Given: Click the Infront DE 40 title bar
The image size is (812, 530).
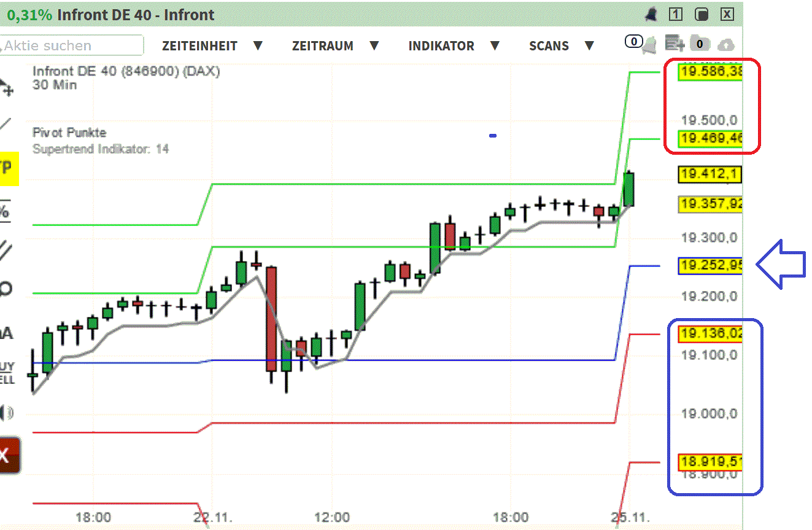Looking at the screenshot, I should [x=135, y=14].
